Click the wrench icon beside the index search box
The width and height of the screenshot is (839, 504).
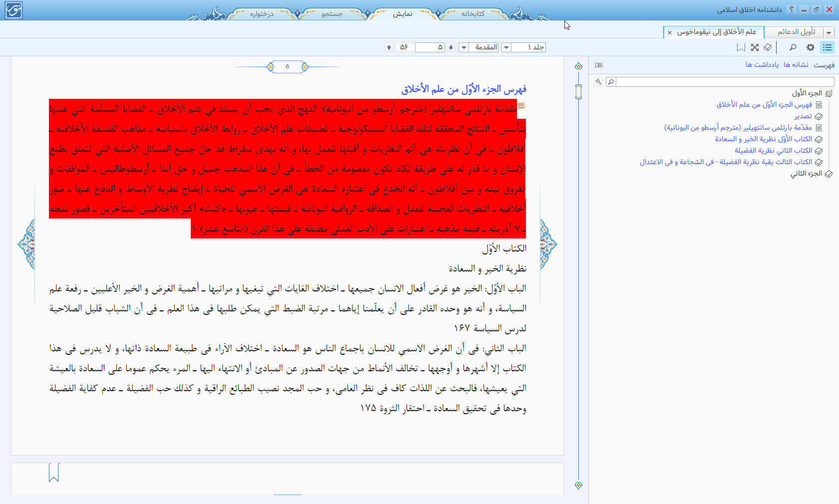click(598, 81)
